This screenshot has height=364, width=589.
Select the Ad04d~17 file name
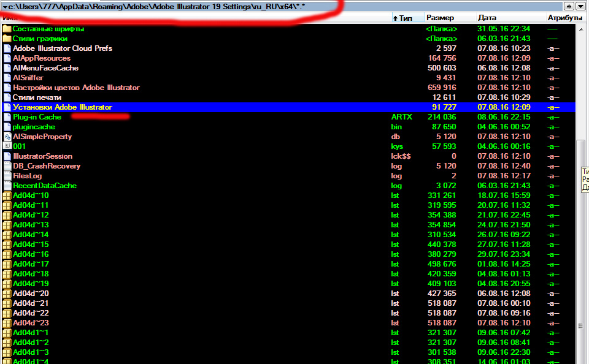(x=31, y=264)
